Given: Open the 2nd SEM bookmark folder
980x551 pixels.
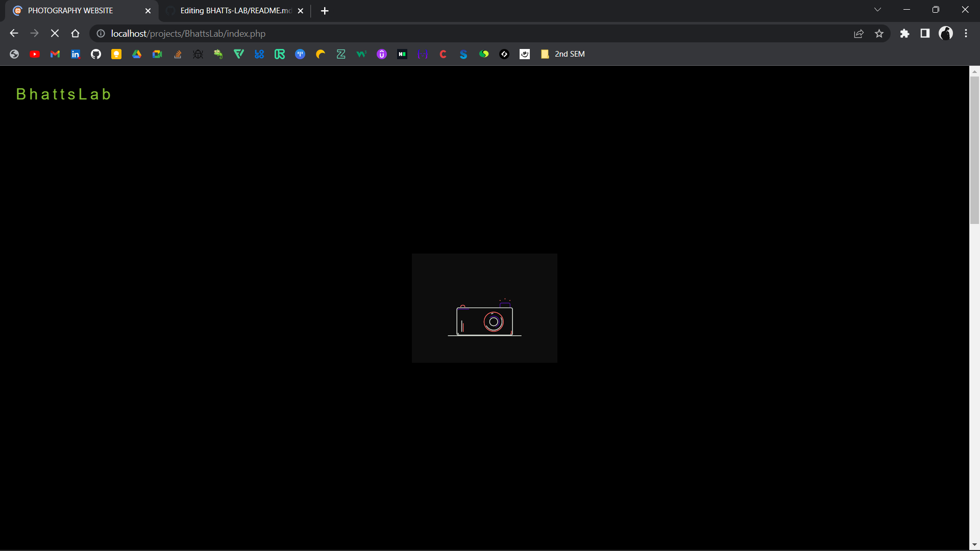Looking at the screenshot, I should click(563, 54).
